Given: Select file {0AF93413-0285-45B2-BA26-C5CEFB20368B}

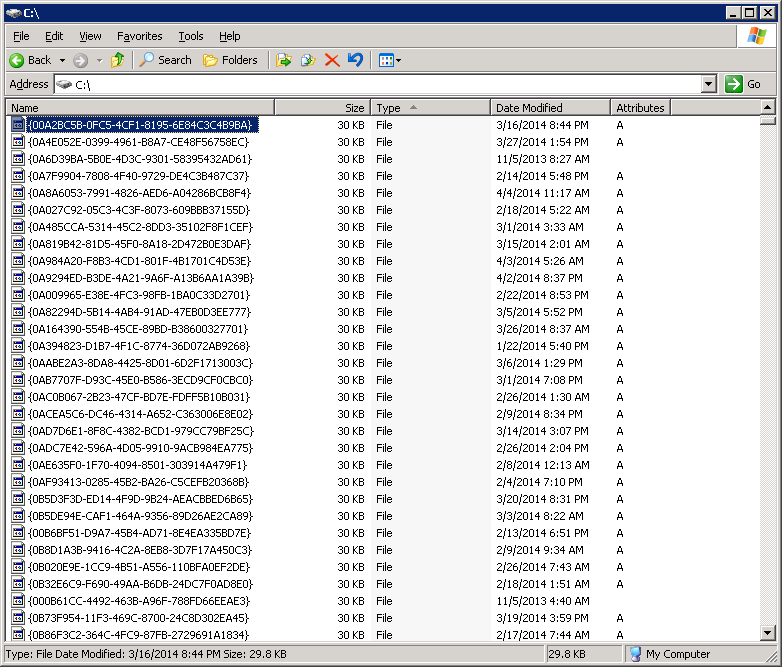Looking at the screenshot, I should (138, 482).
